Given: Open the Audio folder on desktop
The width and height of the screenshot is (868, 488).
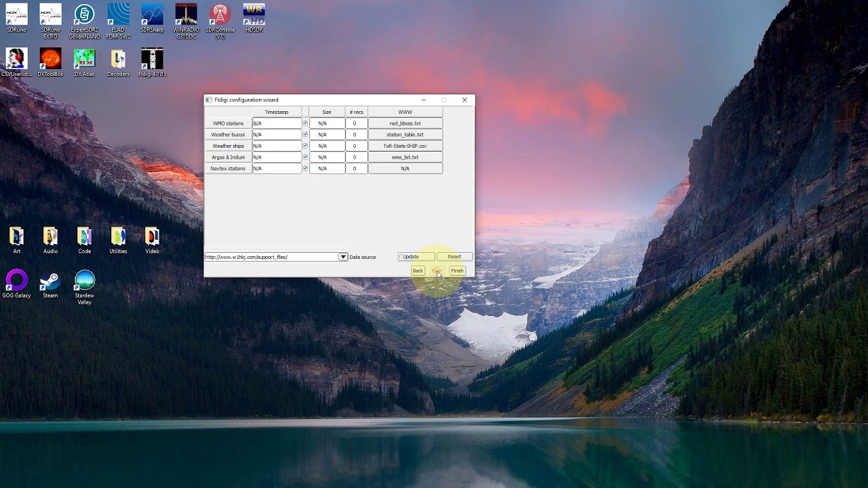Looking at the screenshot, I should [x=50, y=240].
